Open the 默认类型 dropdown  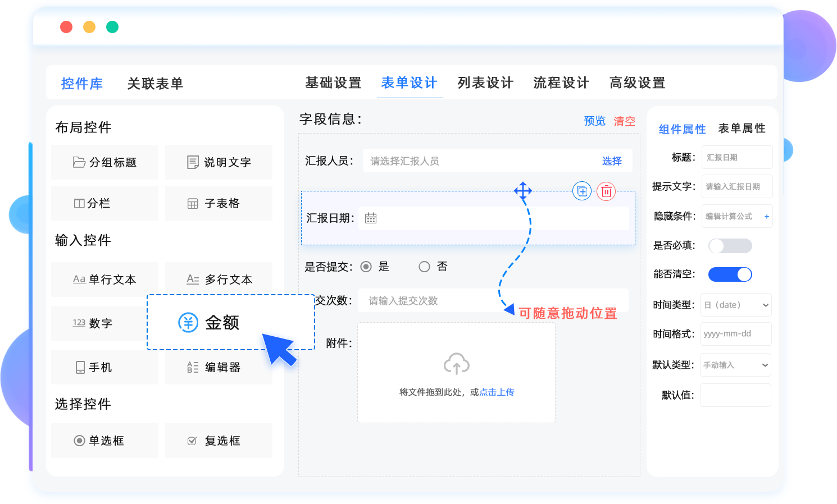[x=736, y=365]
